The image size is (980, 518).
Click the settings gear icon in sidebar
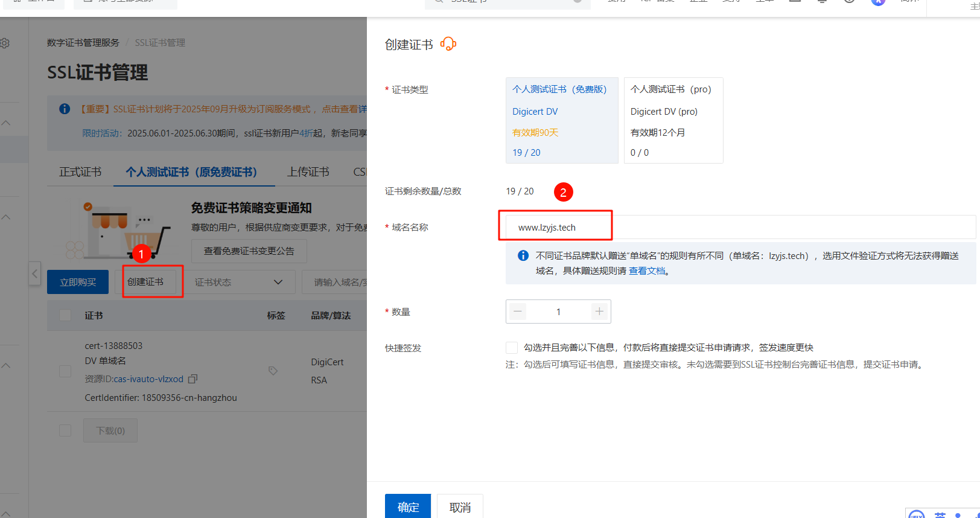[5, 43]
